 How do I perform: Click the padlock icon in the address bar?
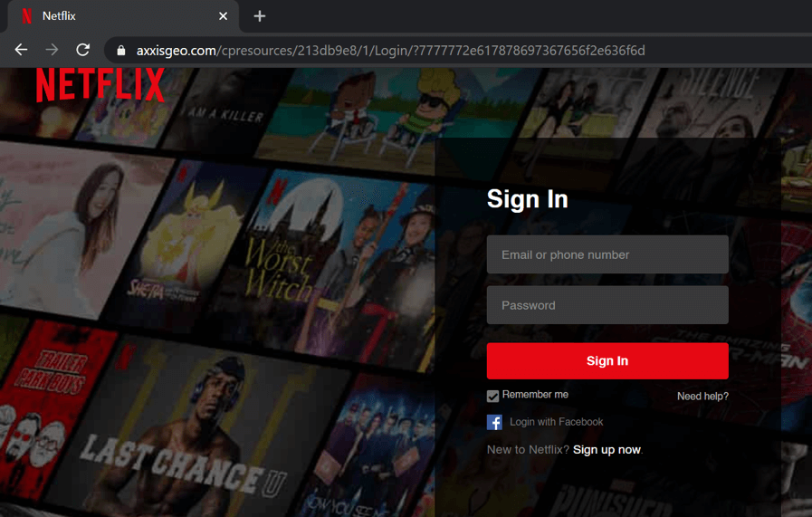pyautogui.click(x=120, y=51)
